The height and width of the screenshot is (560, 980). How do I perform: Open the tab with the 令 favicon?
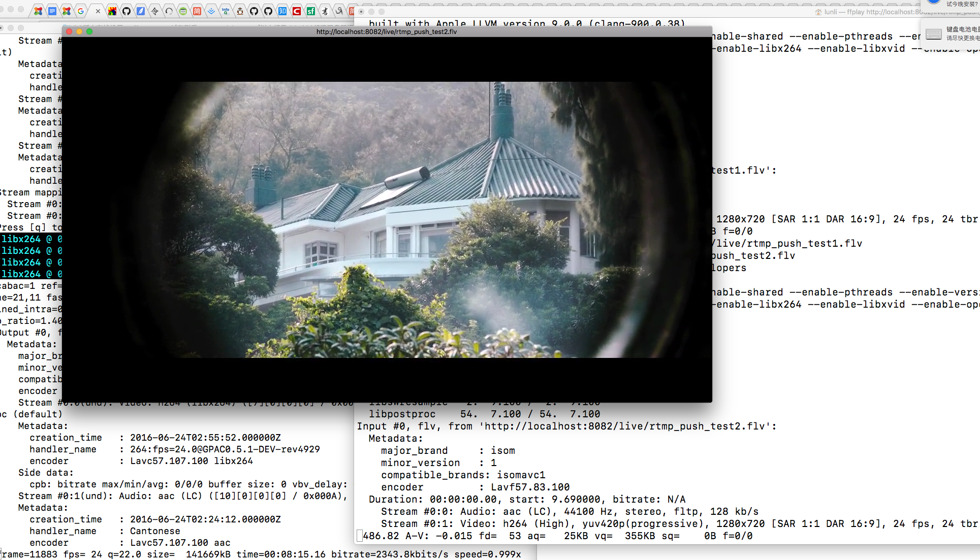coord(155,11)
